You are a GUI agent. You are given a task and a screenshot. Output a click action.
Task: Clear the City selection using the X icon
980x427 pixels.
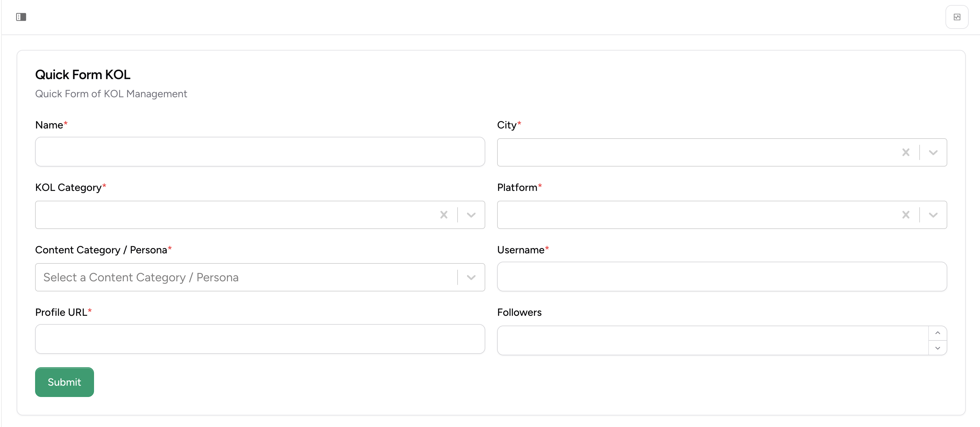click(906, 152)
